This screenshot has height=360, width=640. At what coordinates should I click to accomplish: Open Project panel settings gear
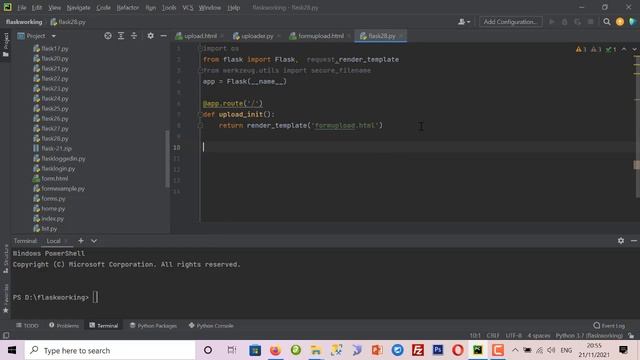pyautogui.click(x=151, y=36)
